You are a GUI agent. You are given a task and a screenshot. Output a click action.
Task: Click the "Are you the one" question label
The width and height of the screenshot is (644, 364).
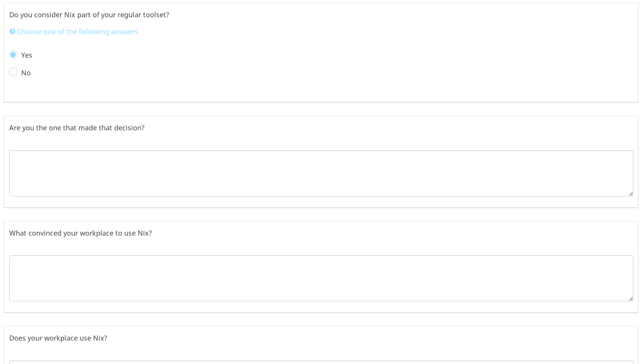[x=77, y=128]
